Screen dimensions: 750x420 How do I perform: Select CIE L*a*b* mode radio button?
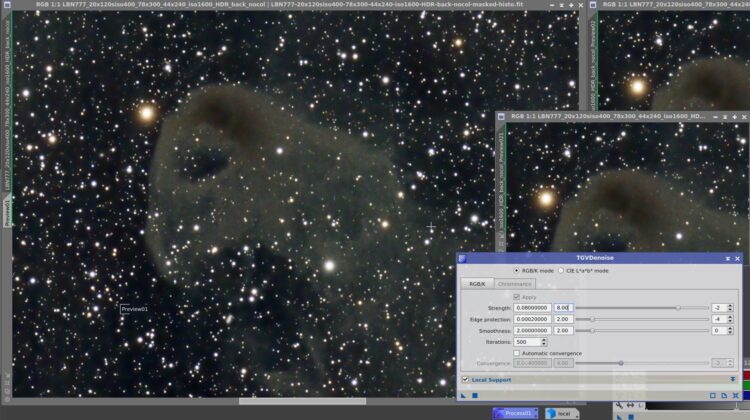561,271
